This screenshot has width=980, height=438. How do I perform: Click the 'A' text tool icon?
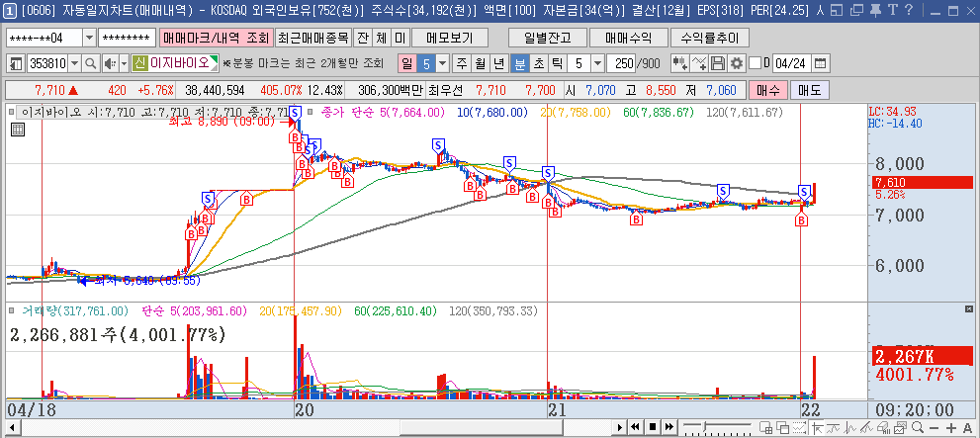967,428
